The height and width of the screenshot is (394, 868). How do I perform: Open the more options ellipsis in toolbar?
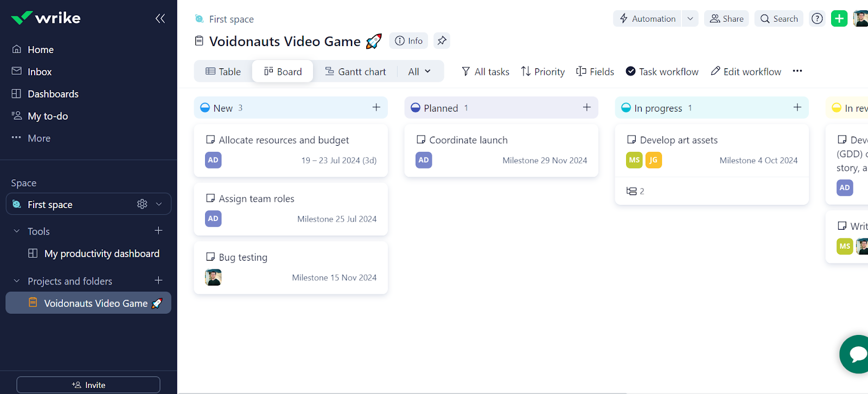797,71
